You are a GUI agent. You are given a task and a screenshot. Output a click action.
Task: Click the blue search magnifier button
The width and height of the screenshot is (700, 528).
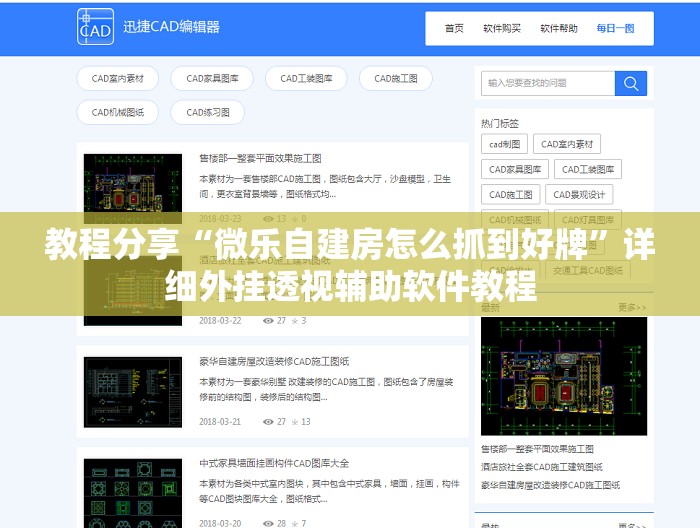[x=631, y=83]
